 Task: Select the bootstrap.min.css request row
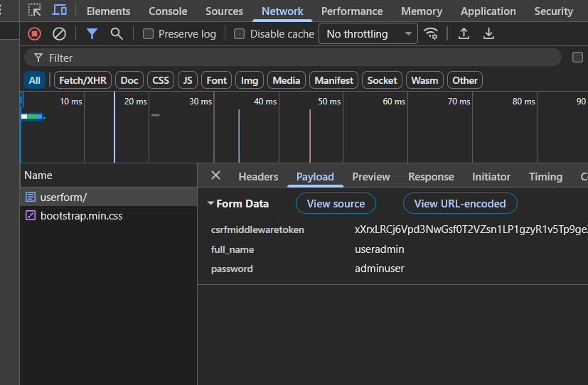[108, 215]
